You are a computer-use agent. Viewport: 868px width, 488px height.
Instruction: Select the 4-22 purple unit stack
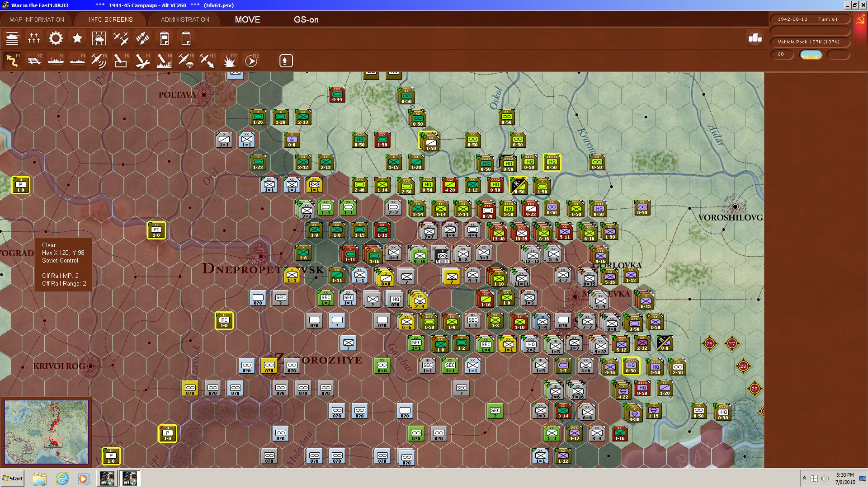pyautogui.click(x=622, y=391)
